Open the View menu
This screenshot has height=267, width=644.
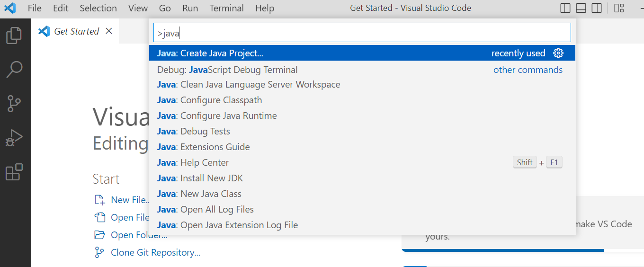(138, 8)
